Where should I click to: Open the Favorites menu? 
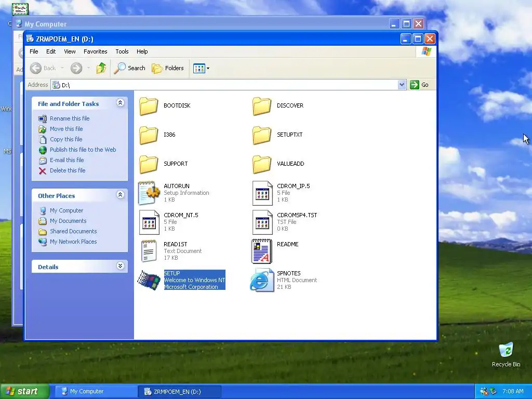(96, 51)
